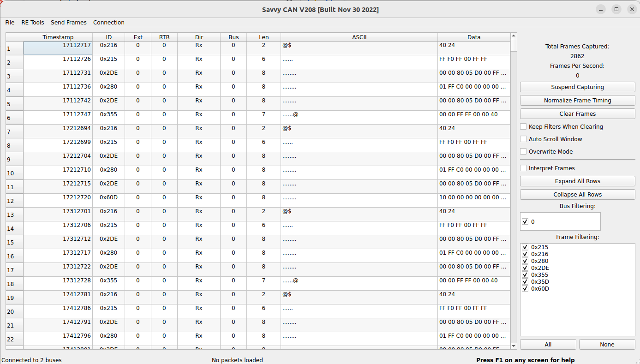
Task: Enable Auto Scroll Window
Action: pyautogui.click(x=524, y=139)
